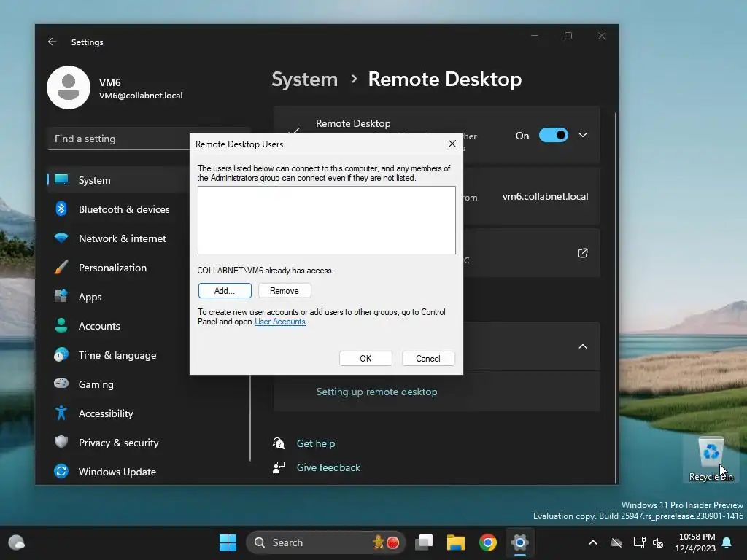747x560 pixels.
Task: Open Gaming settings
Action: [x=96, y=384]
